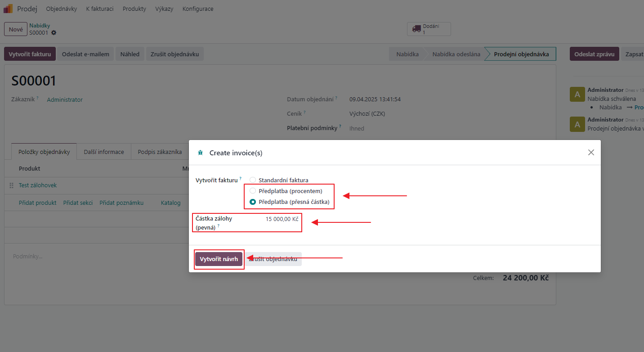The height and width of the screenshot is (352, 644).
Task: Click the delivery truck Dodání icon
Action: pyautogui.click(x=416, y=29)
